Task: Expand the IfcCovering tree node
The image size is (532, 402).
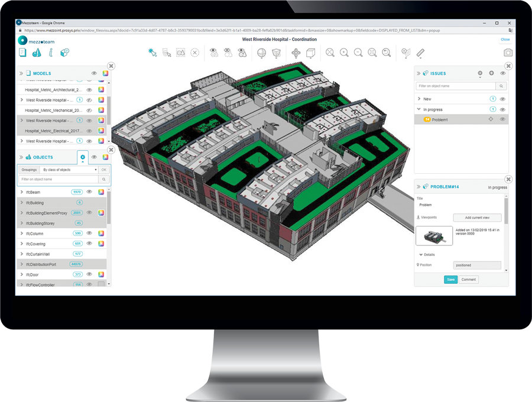Action: pos(22,244)
